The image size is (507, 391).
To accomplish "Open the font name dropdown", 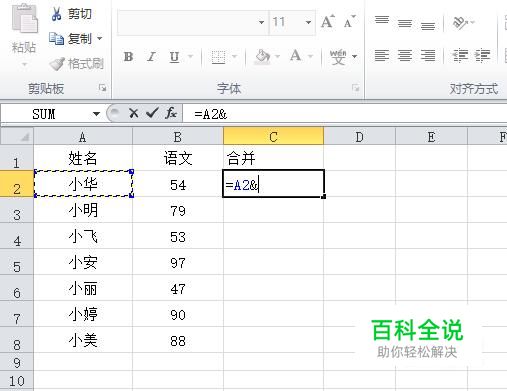I will (x=262, y=22).
